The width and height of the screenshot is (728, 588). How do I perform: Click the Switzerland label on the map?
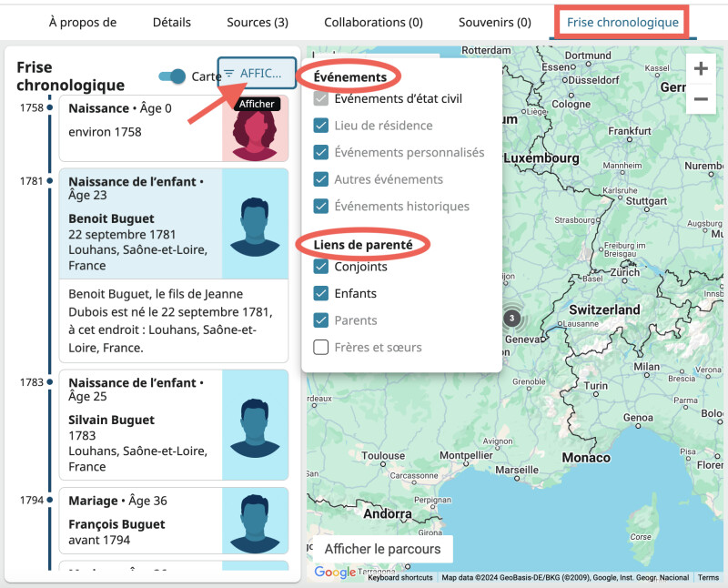point(604,309)
